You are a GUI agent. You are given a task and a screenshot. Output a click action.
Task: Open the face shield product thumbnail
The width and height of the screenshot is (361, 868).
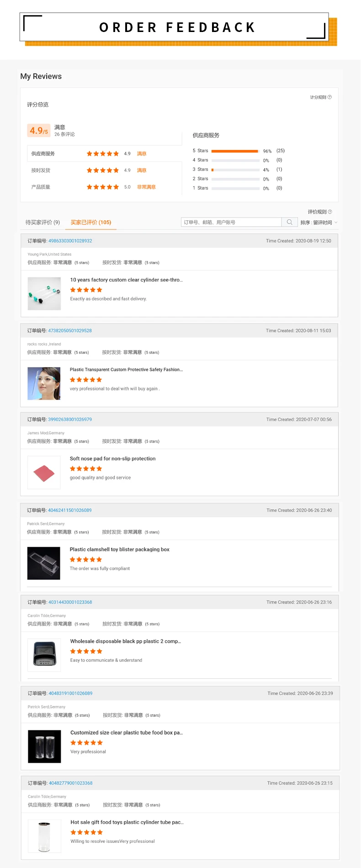pyautogui.click(x=44, y=383)
